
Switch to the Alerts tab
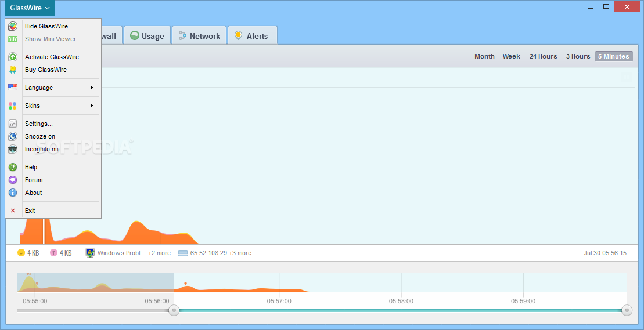[x=252, y=35]
